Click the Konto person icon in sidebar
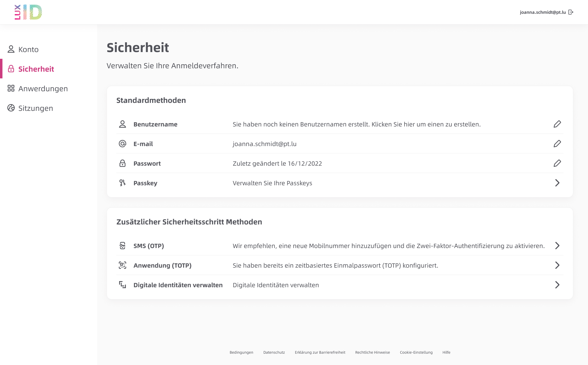The height and width of the screenshot is (365, 588). [11, 49]
